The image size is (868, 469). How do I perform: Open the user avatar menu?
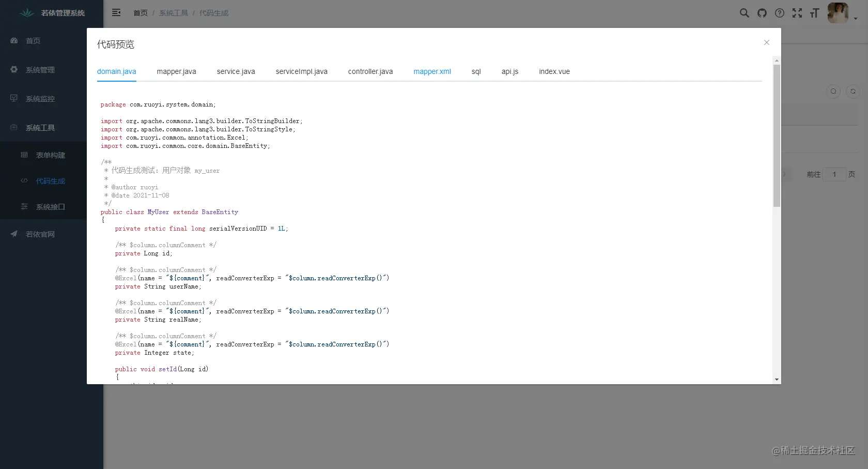click(x=838, y=13)
